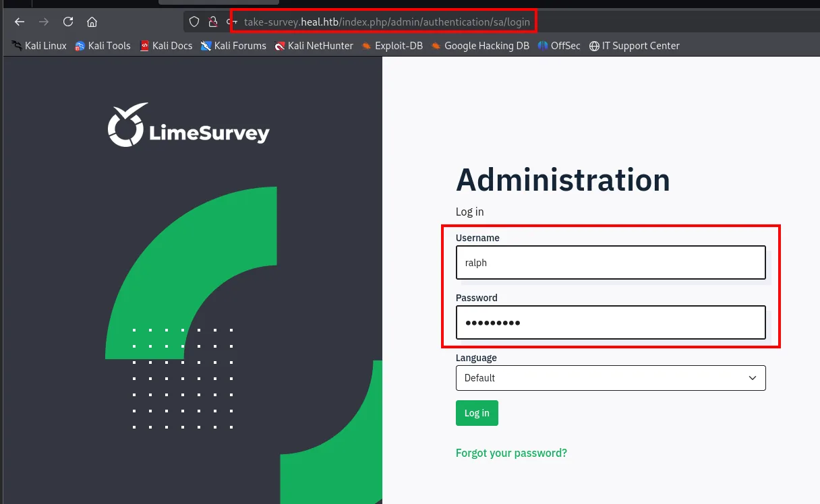Image resolution: width=820 pixels, height=504 pixels.
Task: Open Kali Linux bookmark
Action: (39, 46)
